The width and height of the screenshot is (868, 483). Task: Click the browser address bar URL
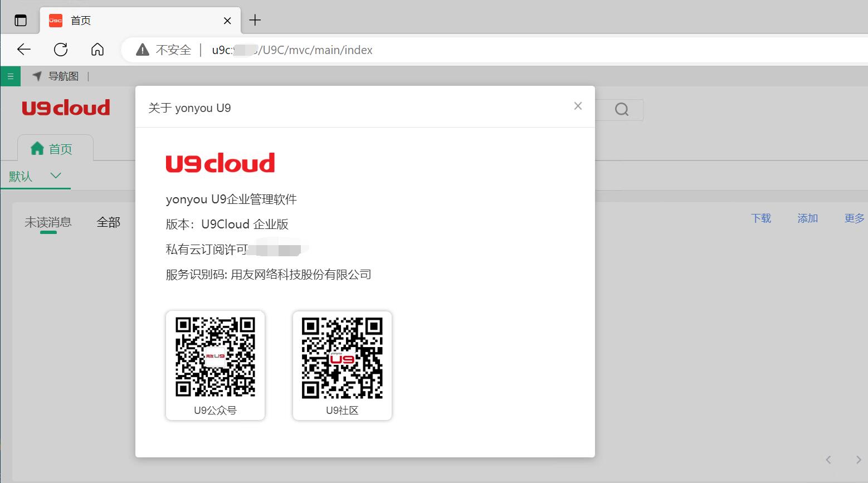292,50
